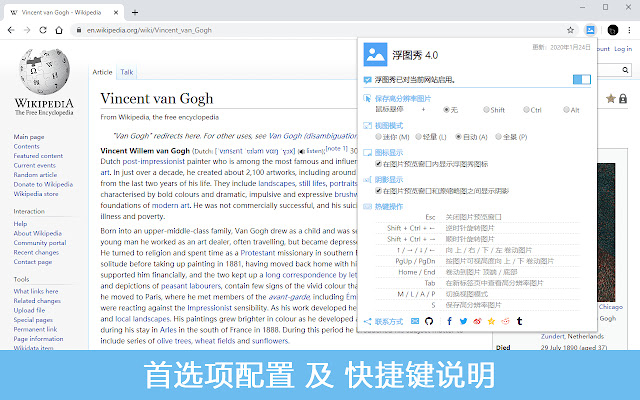640x400 pixels.
Task: Select the 无 hover modifier radio
Action: tap(446, 110)
